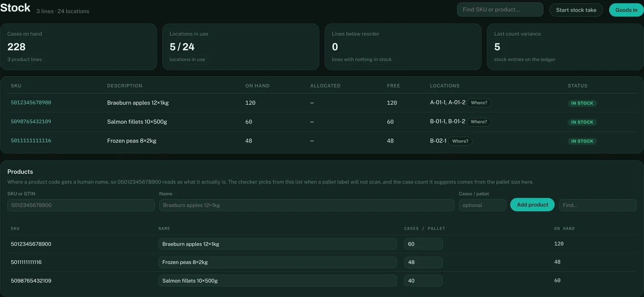Edit cases per pallet value 48
The width and height of the screenshot is (644, 297).
[x=423, y=262]
